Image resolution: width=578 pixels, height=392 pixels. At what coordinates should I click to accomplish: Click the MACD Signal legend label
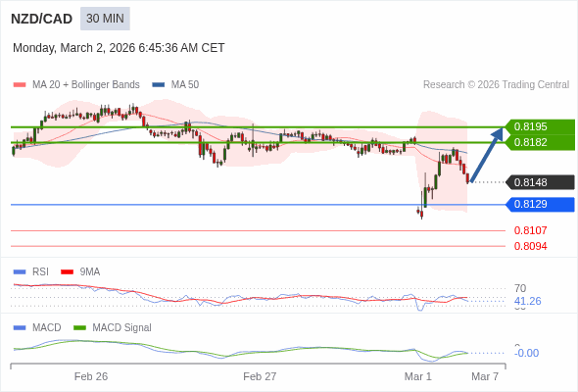122,328
